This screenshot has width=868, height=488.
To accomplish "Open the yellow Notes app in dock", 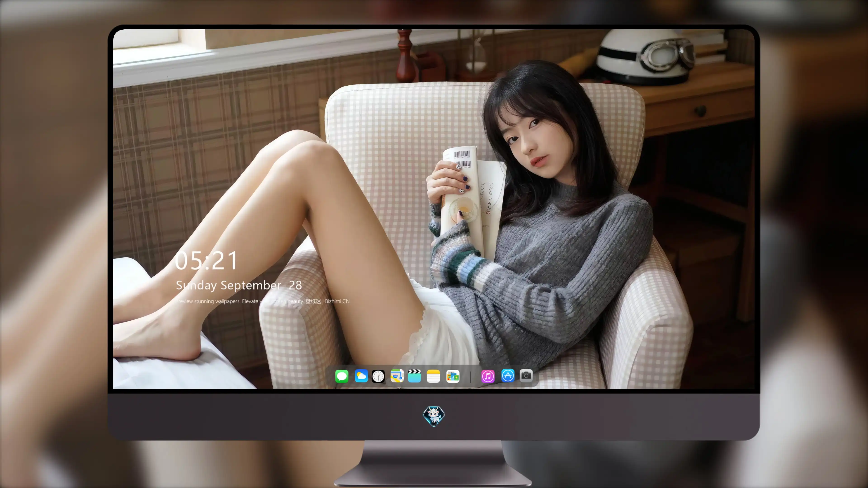I will point(433,376).
